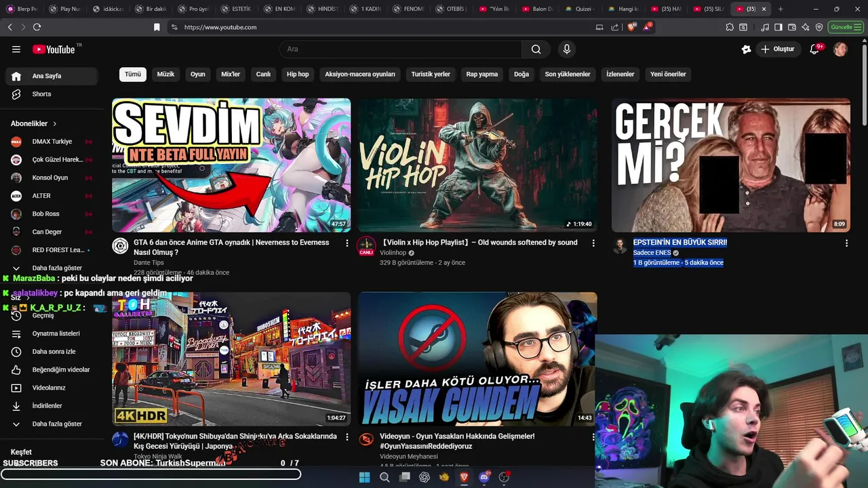Open OBS Studio from the taskbar
Viewport: 868px width, 488px height.
coord(504,477)
